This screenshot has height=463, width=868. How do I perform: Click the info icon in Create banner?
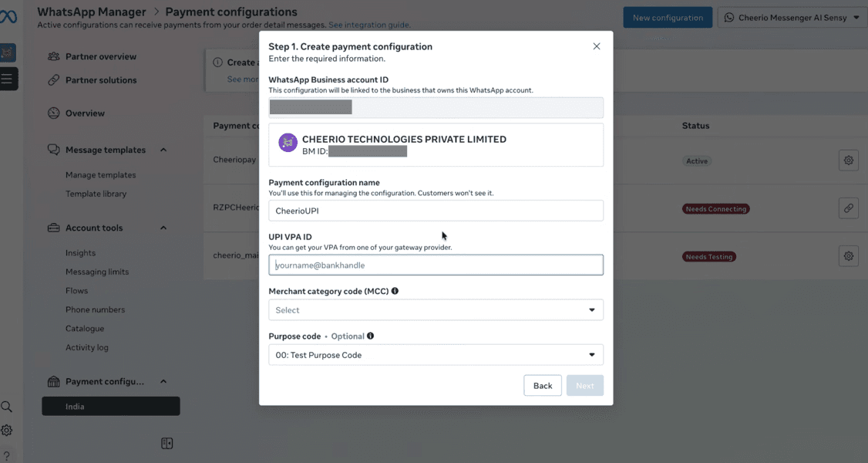click(x=217, y=62)
